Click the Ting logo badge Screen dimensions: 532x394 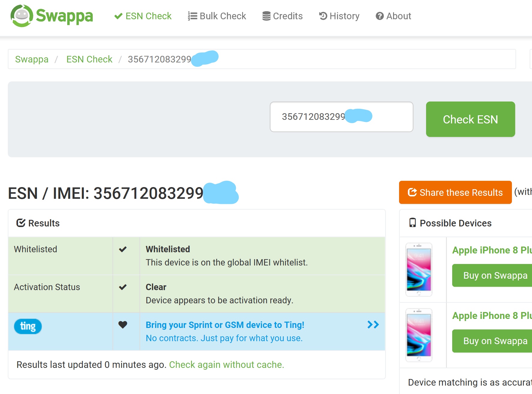(28, 326)
